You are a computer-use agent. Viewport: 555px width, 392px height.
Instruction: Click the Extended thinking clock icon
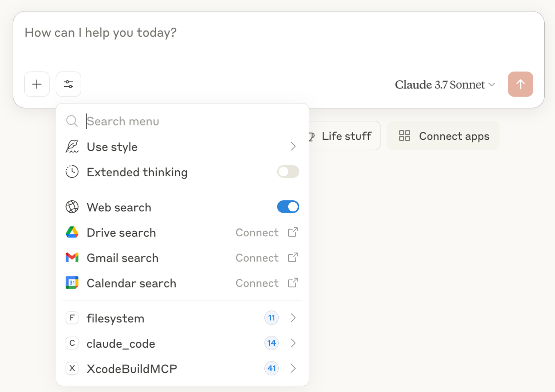[72, 172]
